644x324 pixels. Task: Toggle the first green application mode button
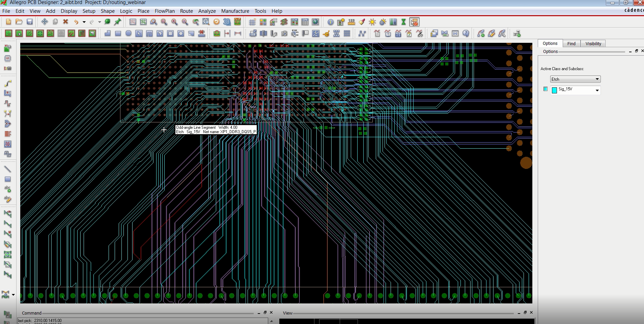pos(8,33)
